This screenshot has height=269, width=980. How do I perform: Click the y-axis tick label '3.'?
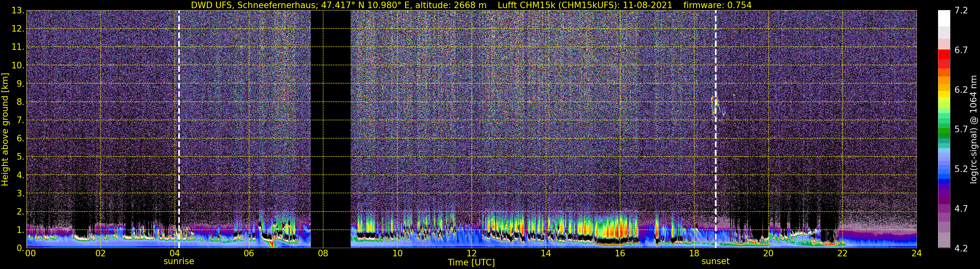[20, 193]
